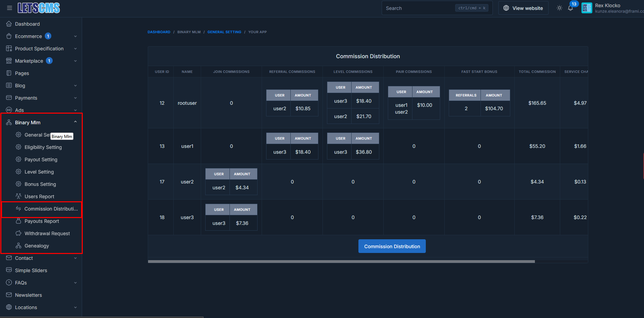The height and width of the screenshot is (318, 644).
Task: Click the notifications bell showing 13 alerts
Action: pos(570,8)
